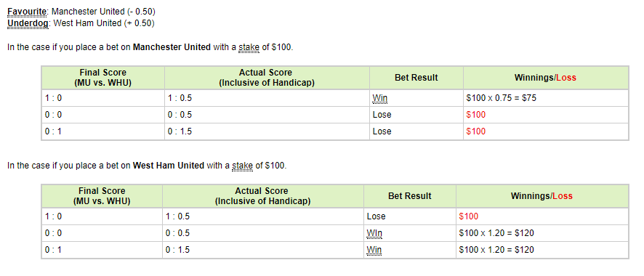Select bold 'Manchester United' in bet sentence

click(172, 47)
